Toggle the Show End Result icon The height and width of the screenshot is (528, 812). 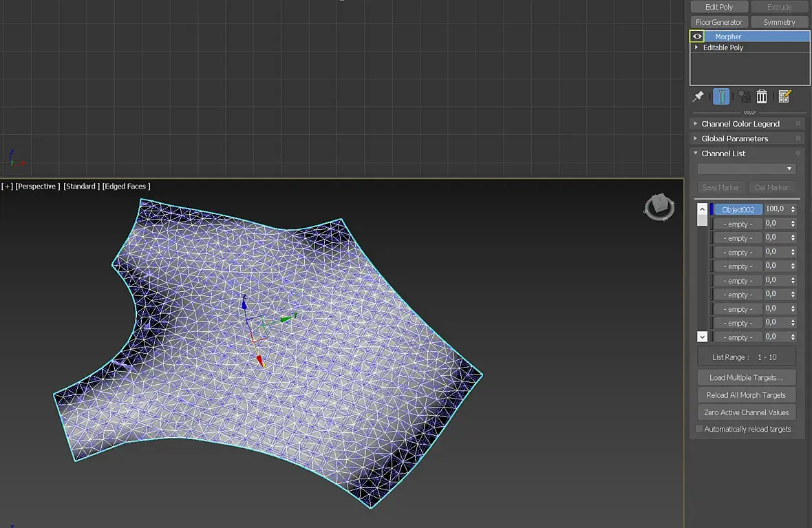(721, 96)
